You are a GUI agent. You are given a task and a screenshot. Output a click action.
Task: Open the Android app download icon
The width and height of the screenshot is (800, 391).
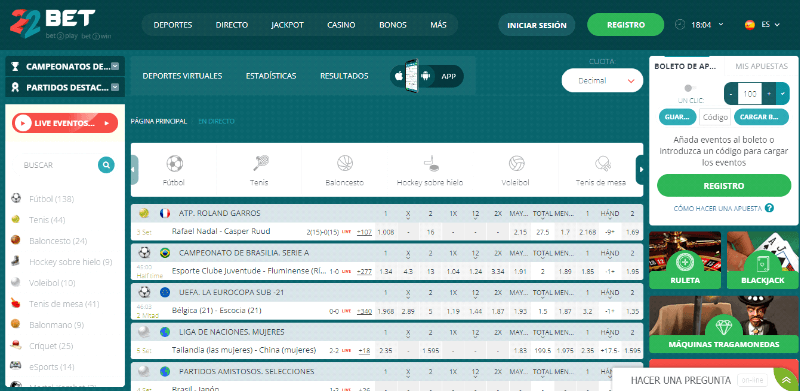coord(426,76)
